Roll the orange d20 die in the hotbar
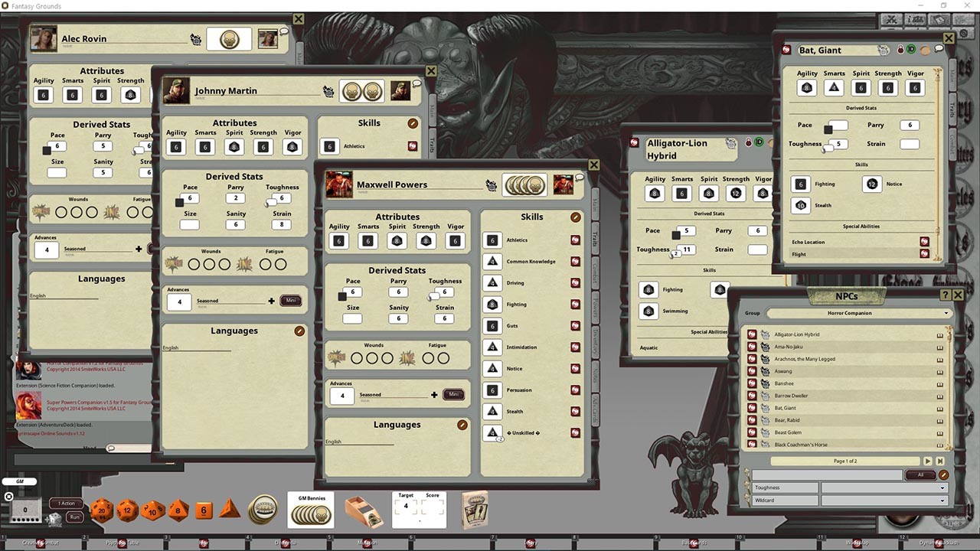This screenshot has height=551, width=980. (x=100, y=510)
